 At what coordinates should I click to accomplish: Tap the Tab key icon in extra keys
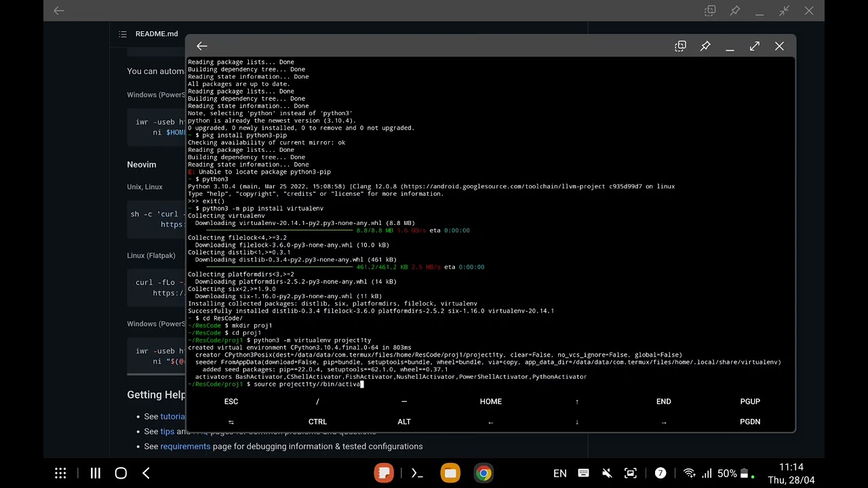point(231,422)
